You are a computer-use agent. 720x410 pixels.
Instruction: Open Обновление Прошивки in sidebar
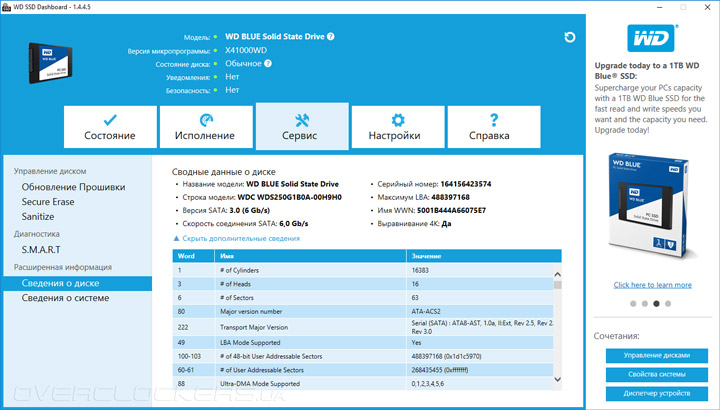[x=73, y=187]
